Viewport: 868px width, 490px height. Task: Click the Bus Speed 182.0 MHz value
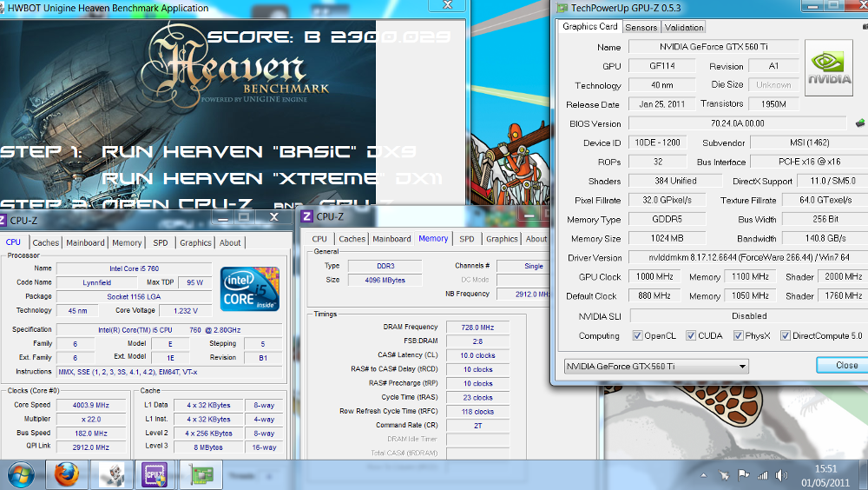91,433
